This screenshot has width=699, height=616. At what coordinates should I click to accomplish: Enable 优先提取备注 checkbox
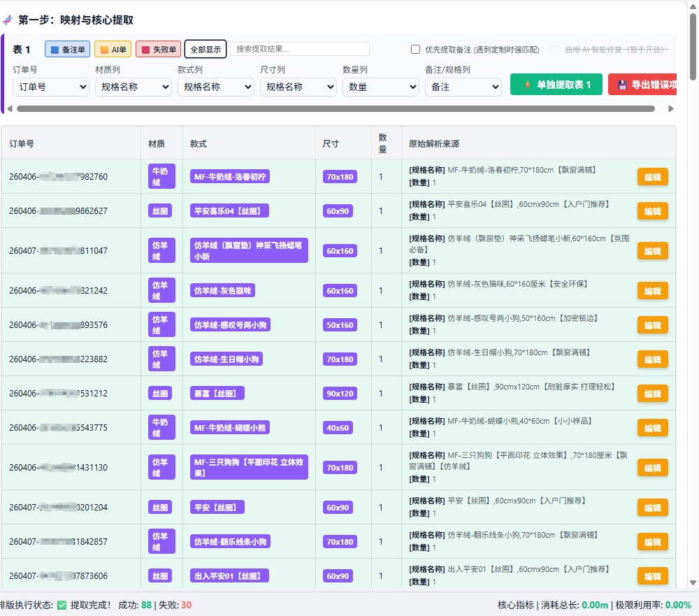(415, 49)
